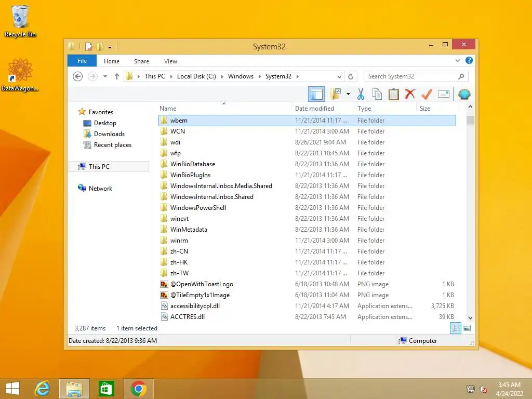Click the Cut scissors toolbar icon
Screen dimensions: 532x399
pos(361,94)
